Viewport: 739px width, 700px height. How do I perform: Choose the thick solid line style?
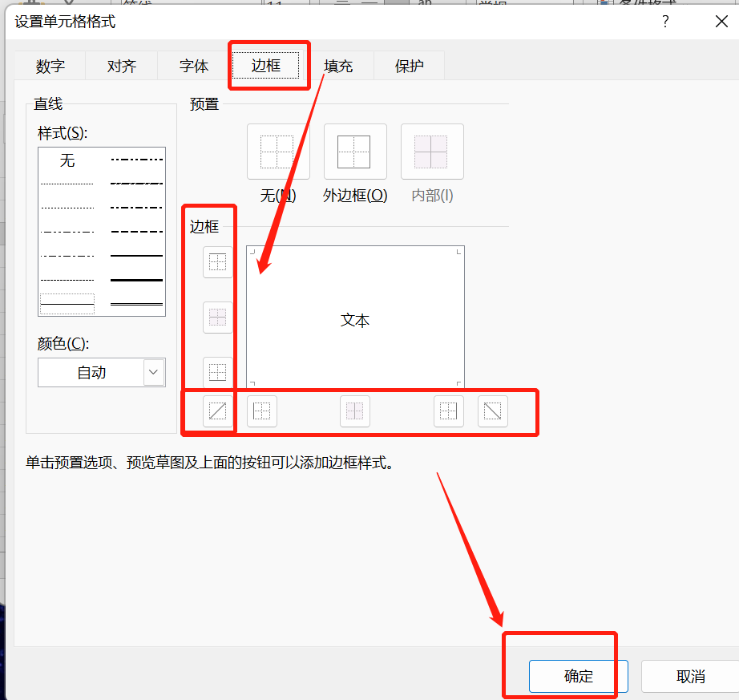pyautogui.click(x=137, y=280)
